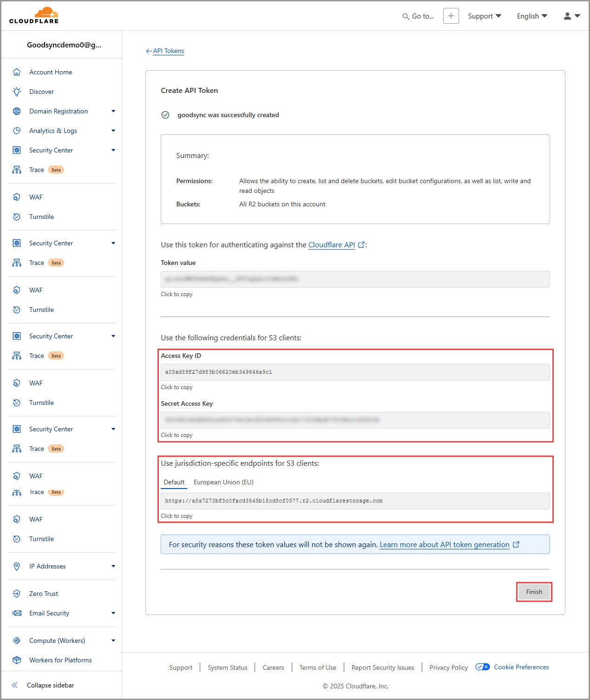Click 'All R2 buckets on this account' text

point(282,204)
